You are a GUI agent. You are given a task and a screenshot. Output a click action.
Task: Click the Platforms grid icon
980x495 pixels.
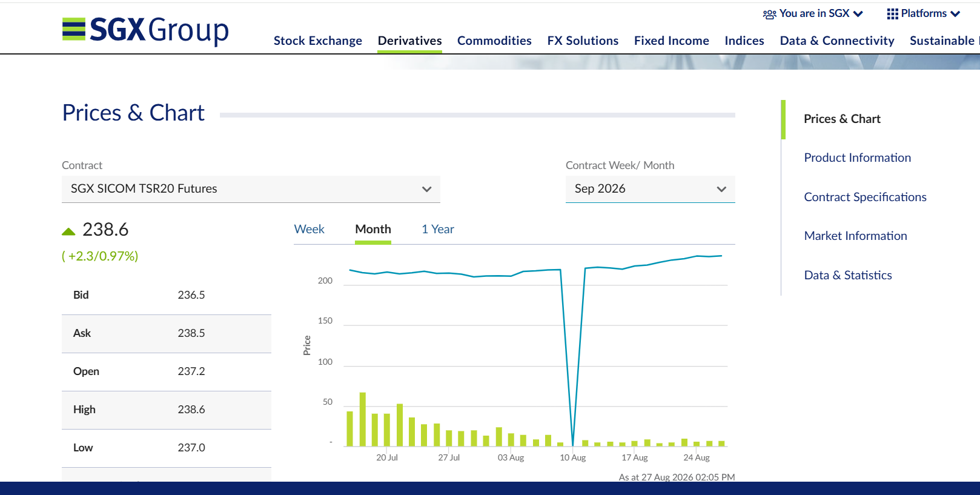point(892,14)
